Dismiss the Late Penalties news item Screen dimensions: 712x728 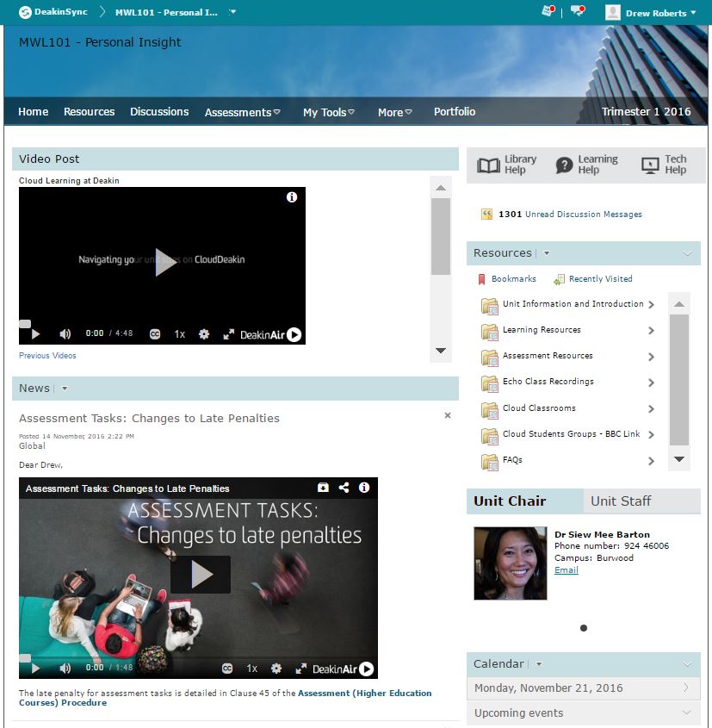(448, 415)
